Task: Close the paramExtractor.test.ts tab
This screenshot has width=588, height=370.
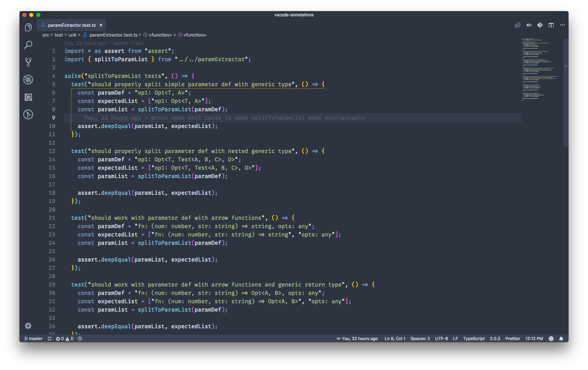Action: (101, 25)
